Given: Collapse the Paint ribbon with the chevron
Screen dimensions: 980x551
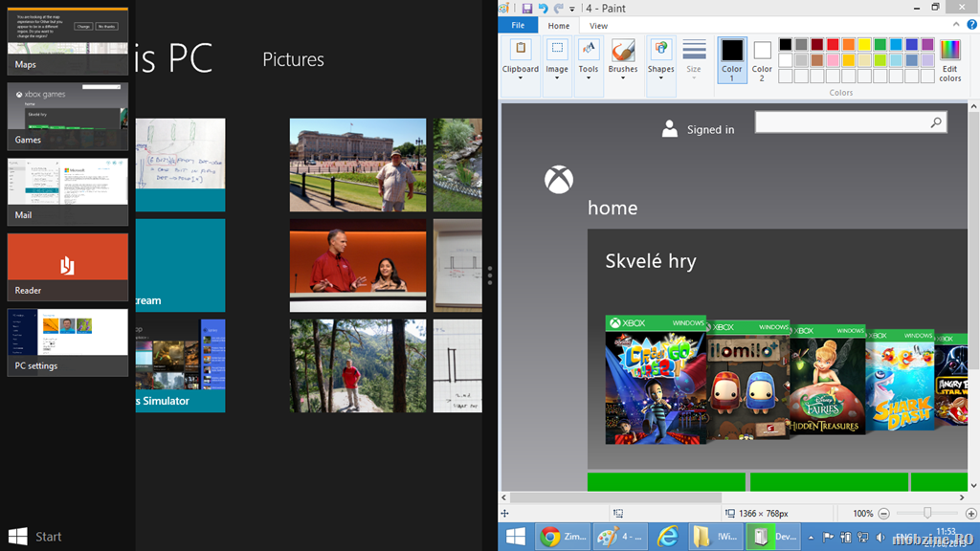Looking at the screenshot, I should click(956, 24).
